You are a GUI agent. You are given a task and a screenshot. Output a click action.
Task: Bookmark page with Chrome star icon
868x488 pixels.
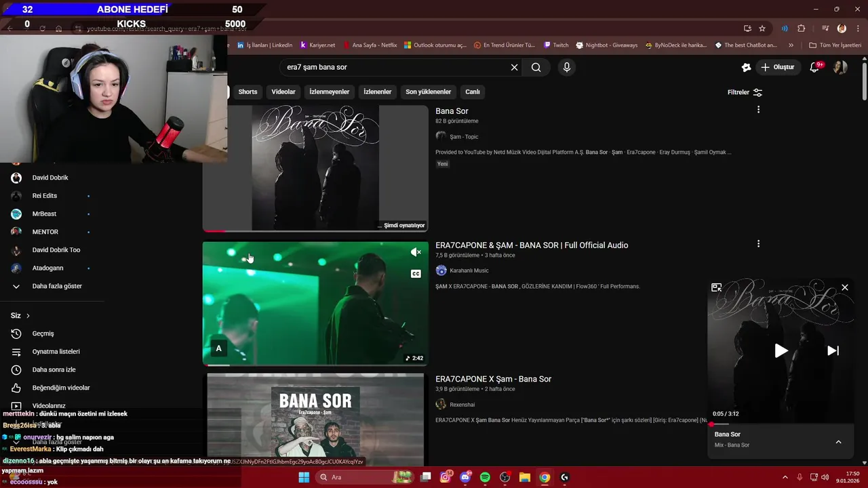[762, 28]
